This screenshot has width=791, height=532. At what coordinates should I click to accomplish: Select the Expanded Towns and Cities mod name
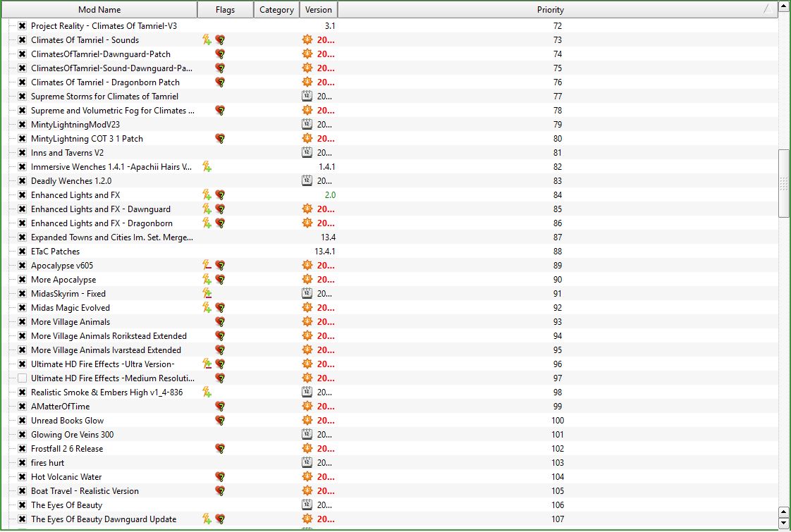point(111,237)
